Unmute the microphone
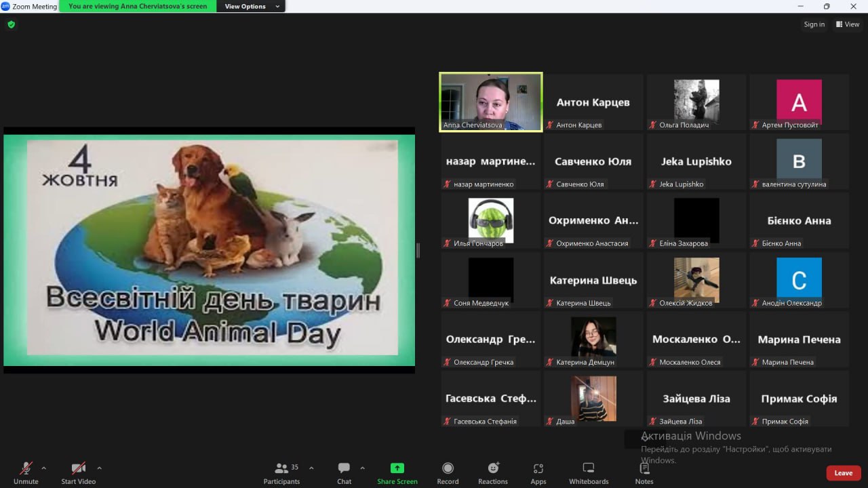The height and width of the screenshot is (488, 868). (x=26, y=468)
